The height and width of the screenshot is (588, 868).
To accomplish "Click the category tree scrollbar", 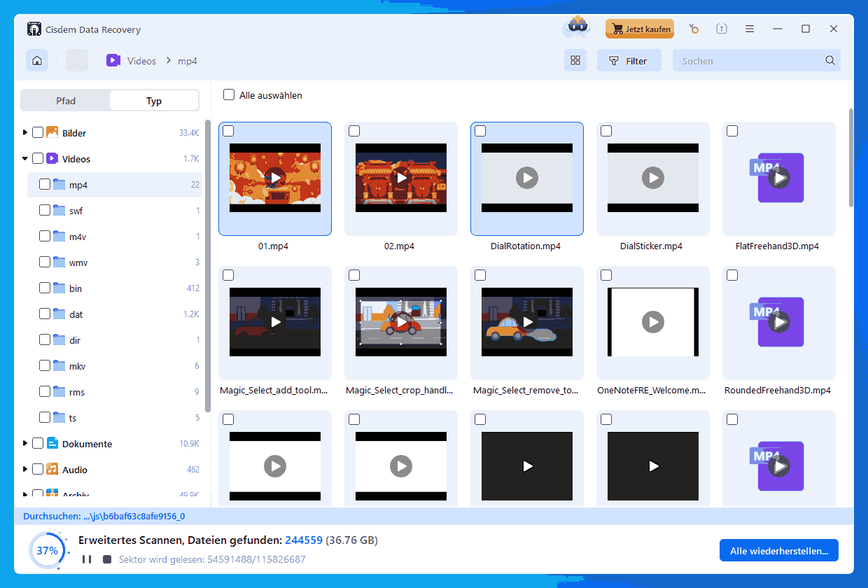I will coord(207,266).
